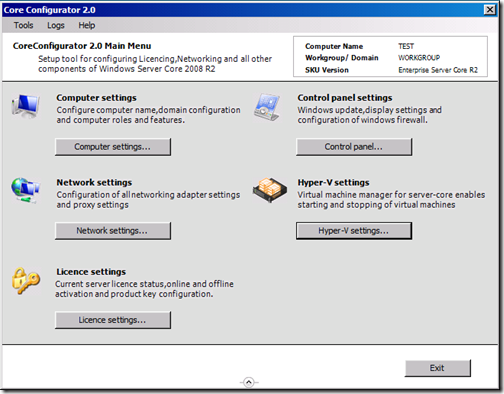
Task: Click the Network settings heading
Action: coord(94,182)
